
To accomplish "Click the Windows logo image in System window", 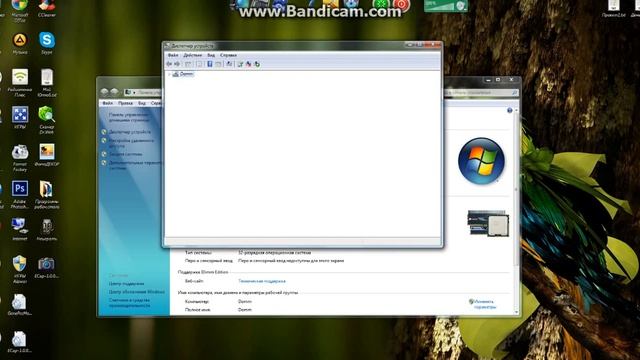I will [481, 161].
